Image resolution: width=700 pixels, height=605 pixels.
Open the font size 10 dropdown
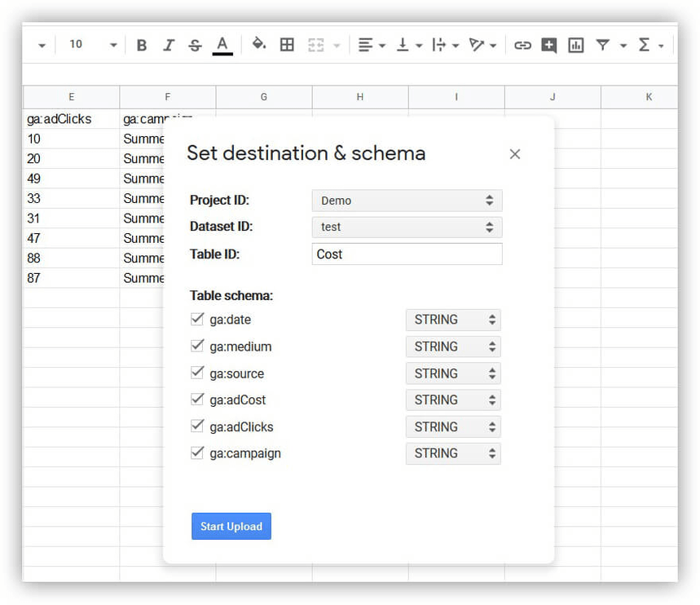(x=91, y=46)
